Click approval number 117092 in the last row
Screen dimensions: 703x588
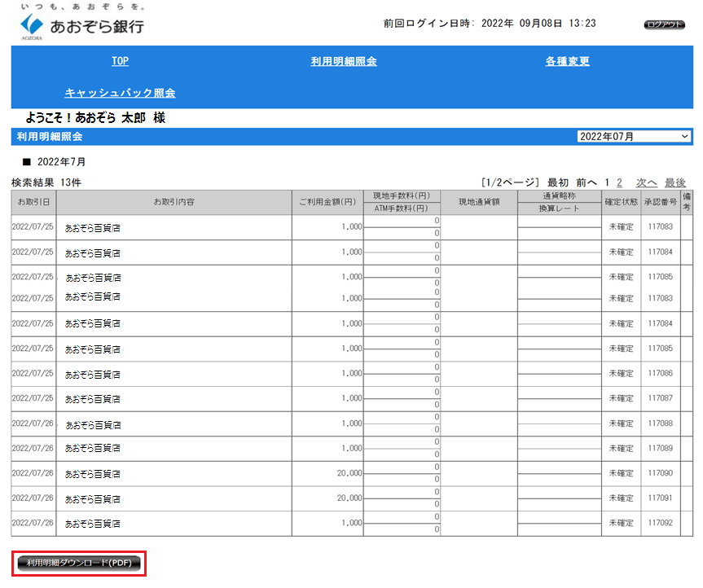pos(661,524)
